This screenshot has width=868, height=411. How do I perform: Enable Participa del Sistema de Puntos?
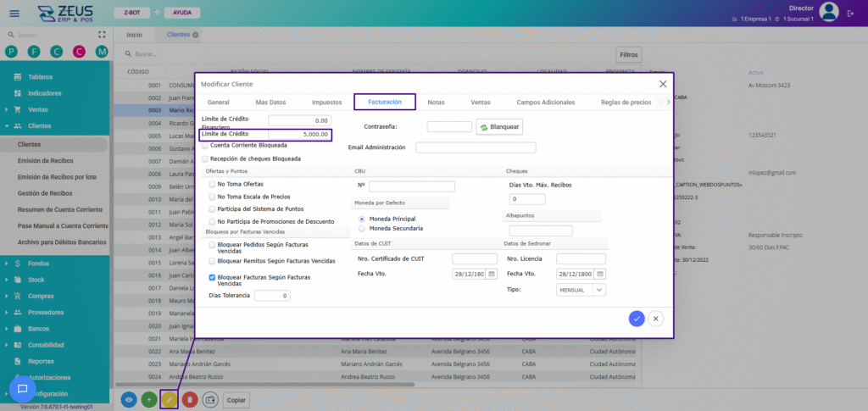click(x=212, y=208)
